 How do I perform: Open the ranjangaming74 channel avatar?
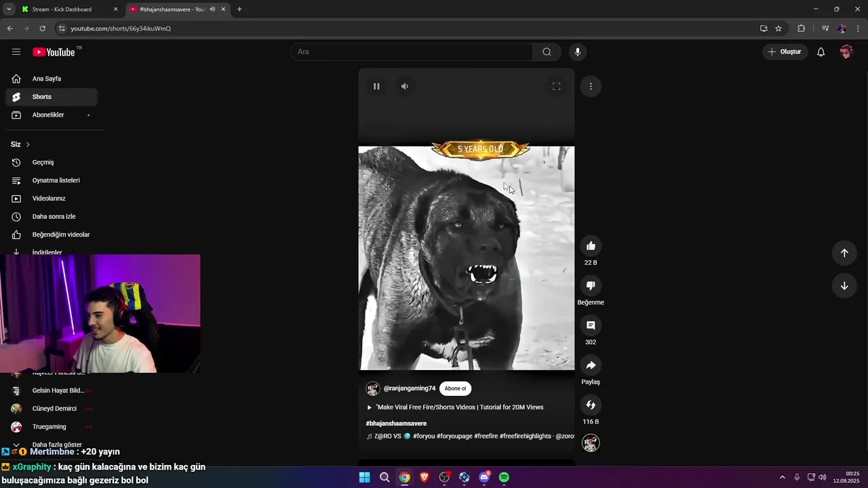(373, 388)
